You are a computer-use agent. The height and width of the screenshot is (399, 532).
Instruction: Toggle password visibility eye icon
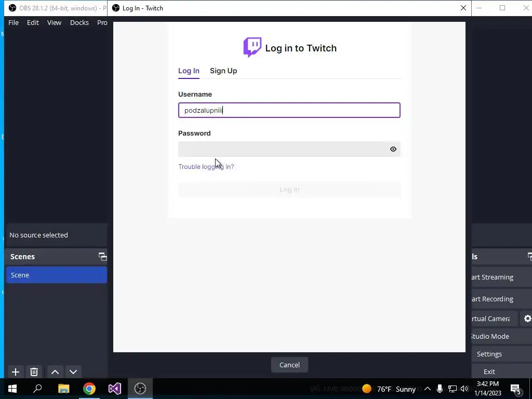pos(393,149)
